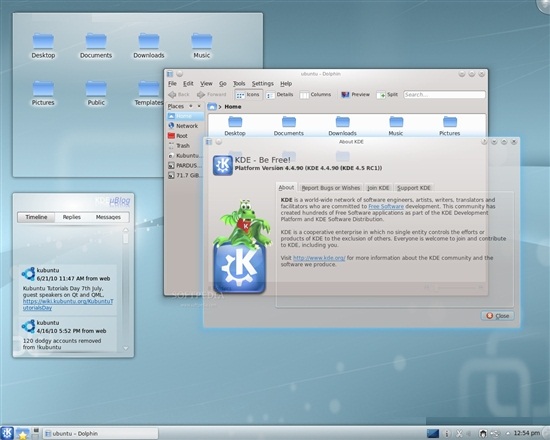Select Icons view mode in Dolphin
This screenshot has width=550, height=440.
click(248, 95)
